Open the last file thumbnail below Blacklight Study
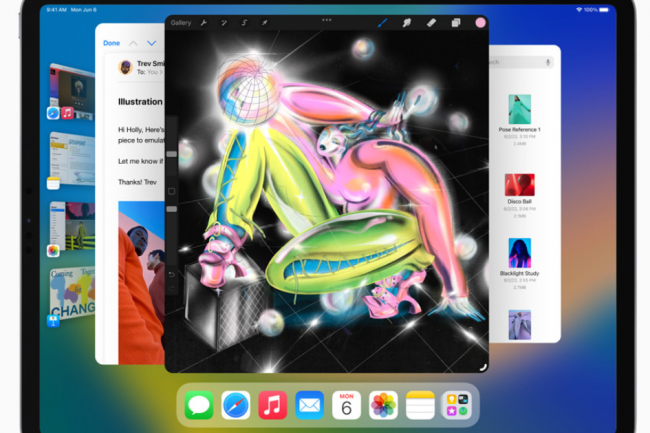The width and height of the screenshot is (650, 433). point(519,325)
